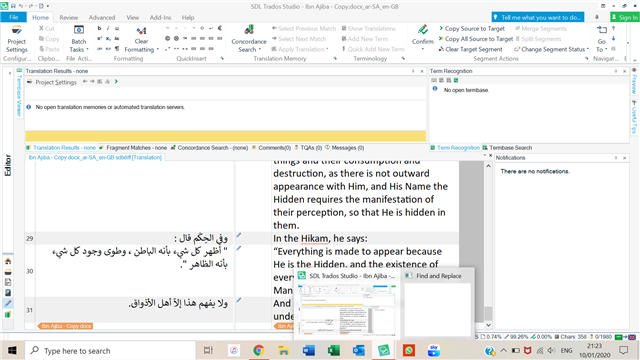Open Change Segment Status dropdown
This screenshot has height=360, width=640.
point(551,49)
